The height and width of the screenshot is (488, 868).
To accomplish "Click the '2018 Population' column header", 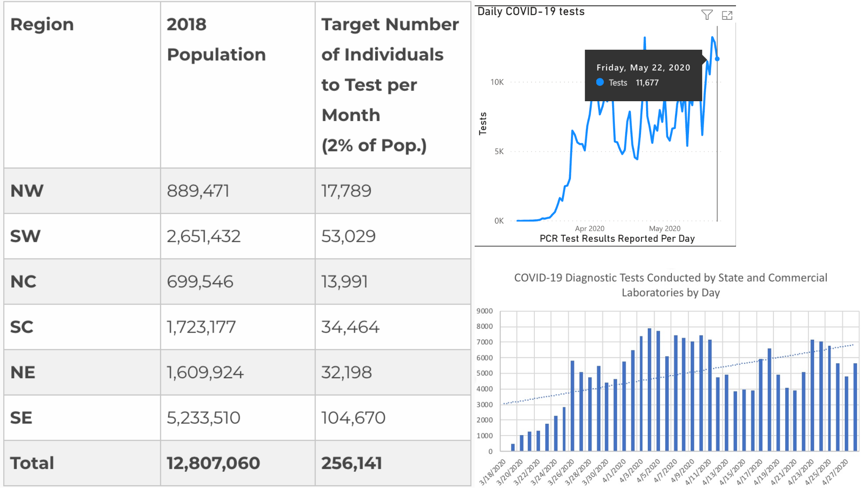I will [x=216, y=39].
